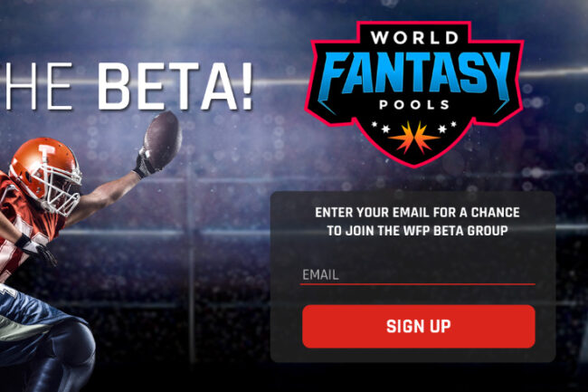
Task: Click the red underline below EMAIL
Action: point(418,284)
